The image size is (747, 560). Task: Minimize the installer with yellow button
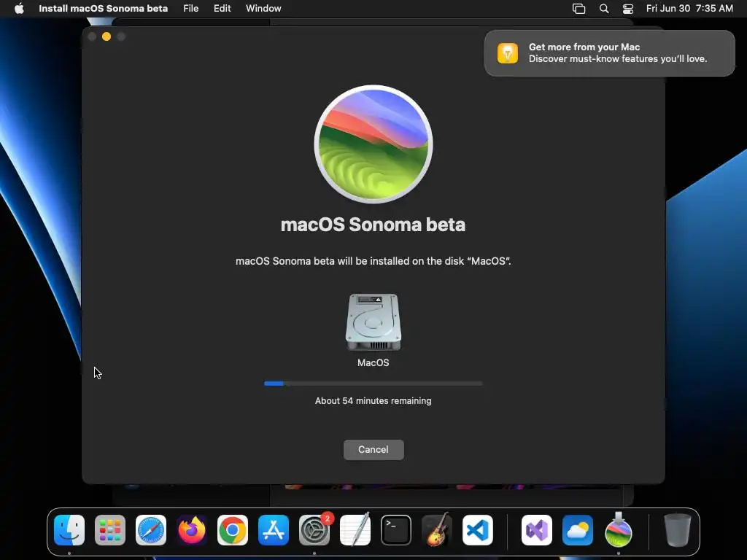click(x=107, y=36)
